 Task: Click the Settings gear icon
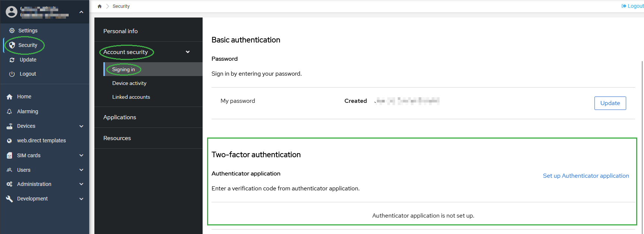[x=12, y=31]
